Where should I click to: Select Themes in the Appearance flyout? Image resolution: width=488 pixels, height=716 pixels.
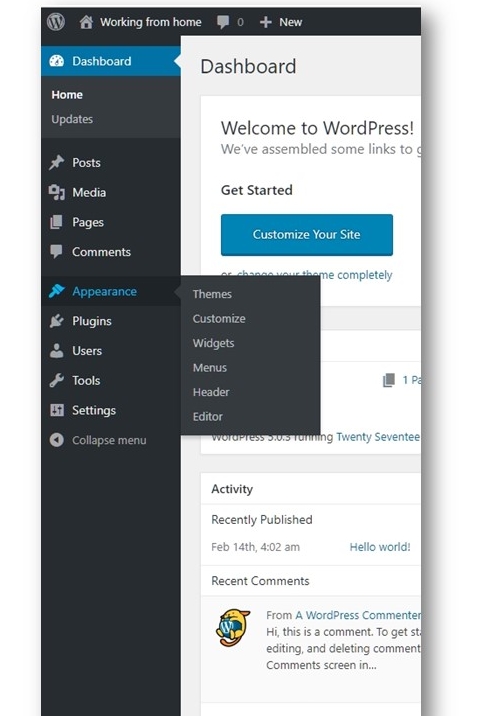[x=212, y=294]
